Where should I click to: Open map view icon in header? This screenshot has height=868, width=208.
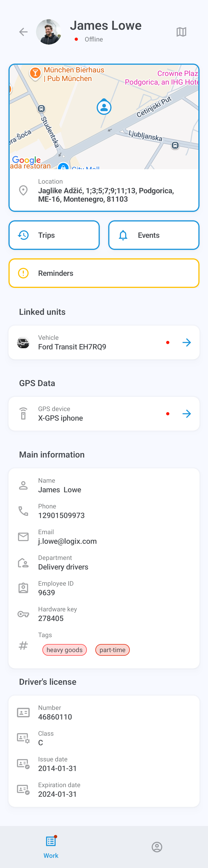(x=181, y=32)
